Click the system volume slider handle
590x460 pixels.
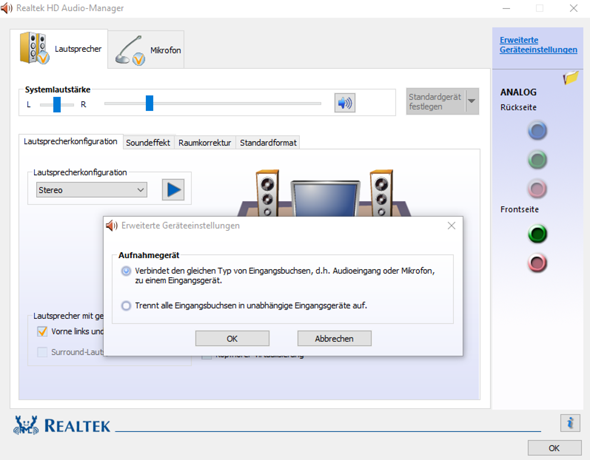pyautogui.click(x=149, y=103)
